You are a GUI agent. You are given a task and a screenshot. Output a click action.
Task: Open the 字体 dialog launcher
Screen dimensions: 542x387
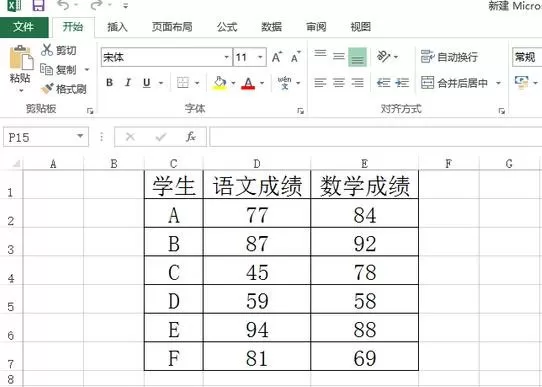pyautogui.click(x=300, y=111)
